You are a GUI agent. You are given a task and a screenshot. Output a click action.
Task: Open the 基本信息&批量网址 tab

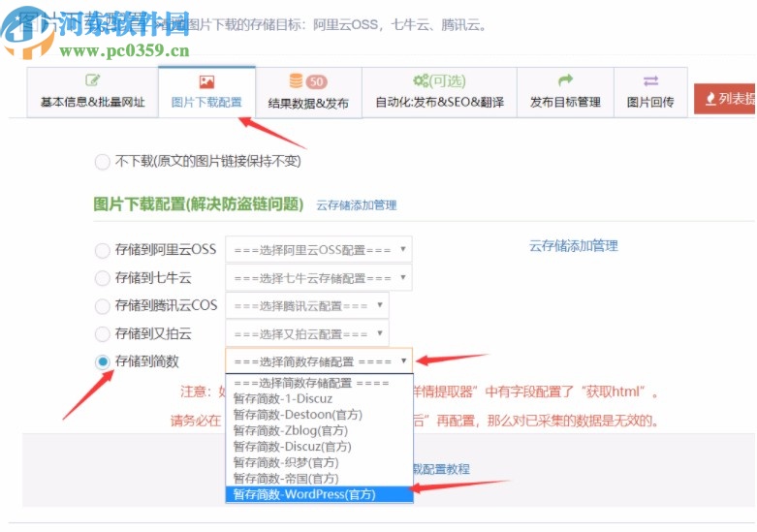point(93,92)
